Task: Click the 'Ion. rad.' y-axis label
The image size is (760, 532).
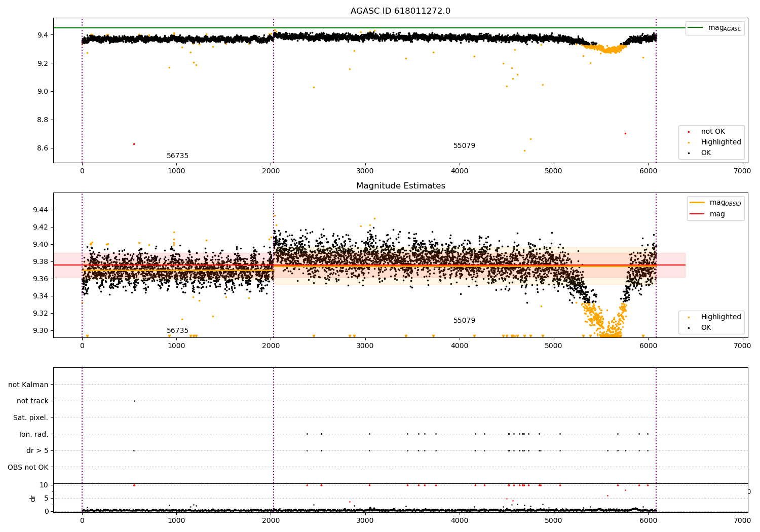Action: (x=34, y=434)
